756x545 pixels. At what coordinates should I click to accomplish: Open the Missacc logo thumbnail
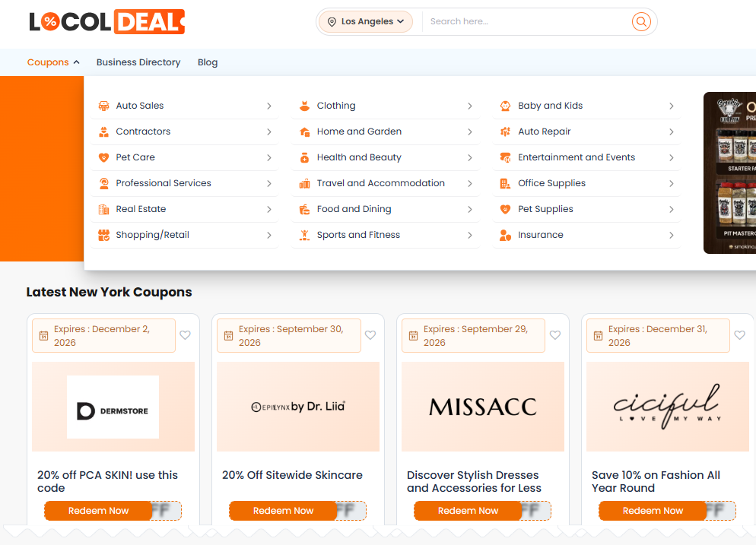(483, 407)
